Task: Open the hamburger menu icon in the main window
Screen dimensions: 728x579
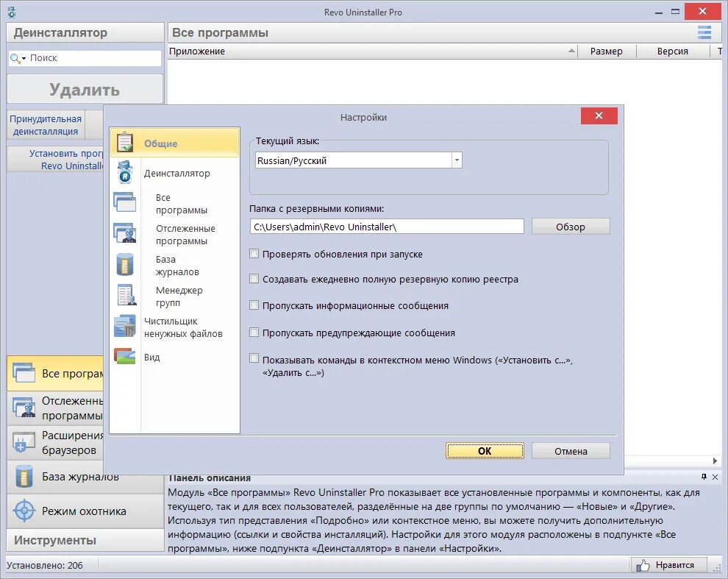Action: [x=704, y=32]
